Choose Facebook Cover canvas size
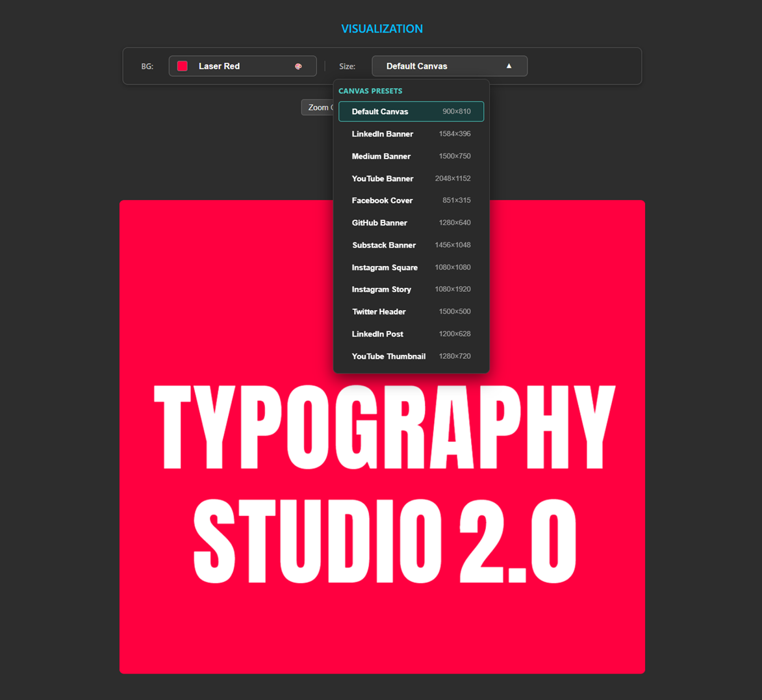This screenshot has height=700, width=762. (411, 200)
